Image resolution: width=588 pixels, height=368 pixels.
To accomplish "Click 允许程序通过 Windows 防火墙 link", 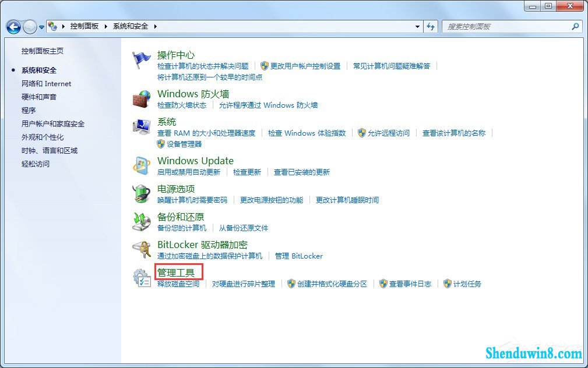I will (x=269, y=105).
